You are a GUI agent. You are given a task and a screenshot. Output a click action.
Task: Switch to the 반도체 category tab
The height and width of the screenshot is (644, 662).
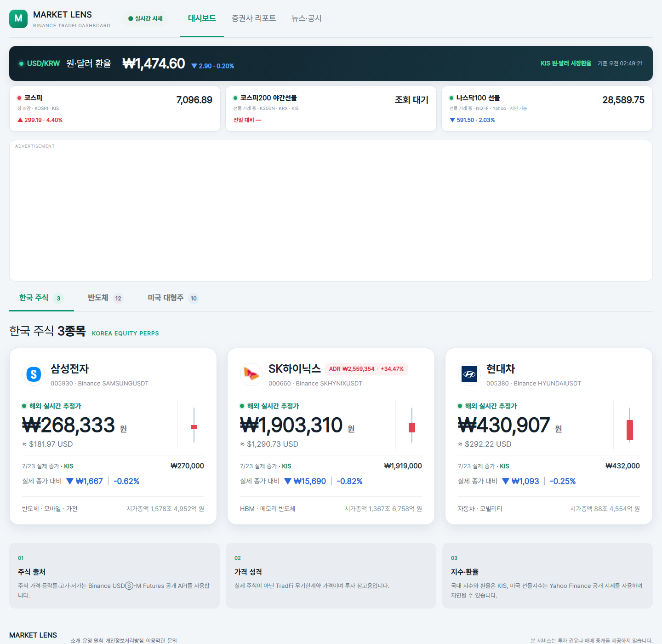[105, 298]
